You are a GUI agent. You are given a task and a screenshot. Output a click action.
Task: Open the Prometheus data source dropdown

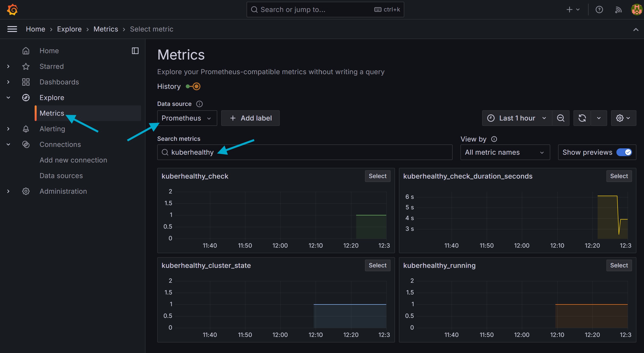click(x=187, y=118)
